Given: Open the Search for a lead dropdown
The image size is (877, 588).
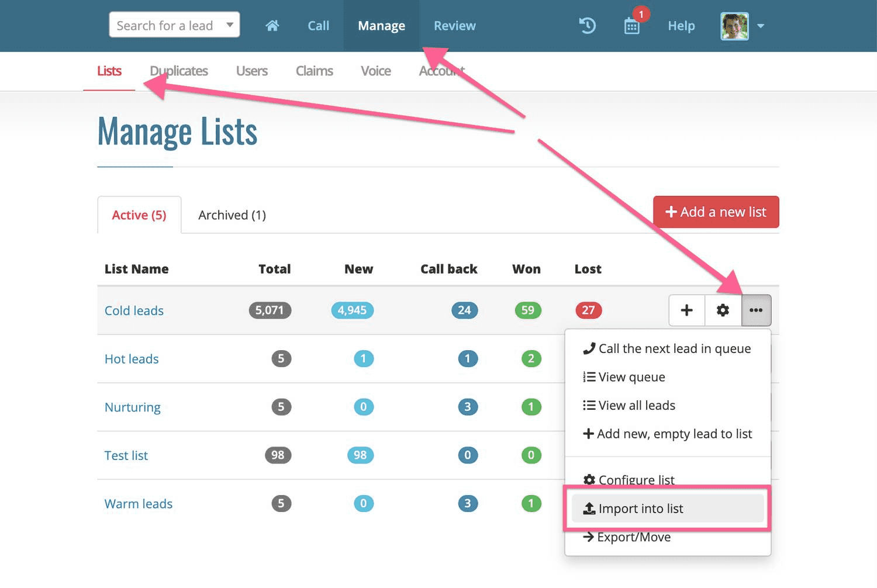Looking at the screenshot, I should [x=174, y=25].
